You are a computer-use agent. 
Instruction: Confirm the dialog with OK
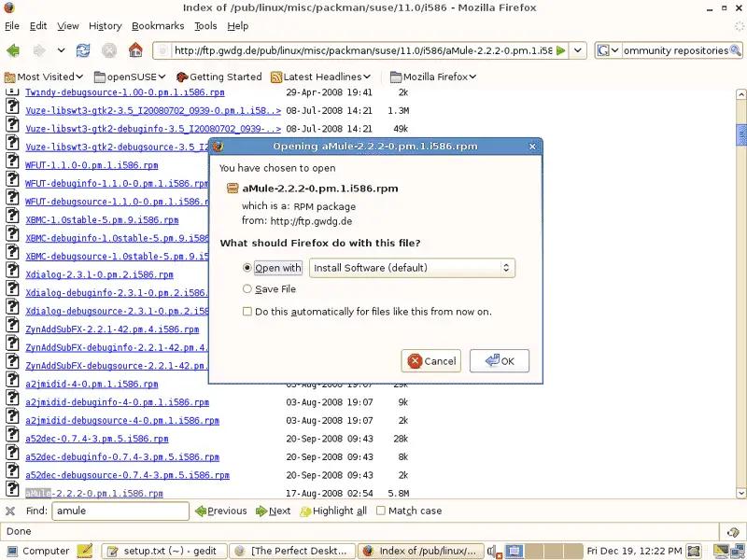[x=500, y=361]
